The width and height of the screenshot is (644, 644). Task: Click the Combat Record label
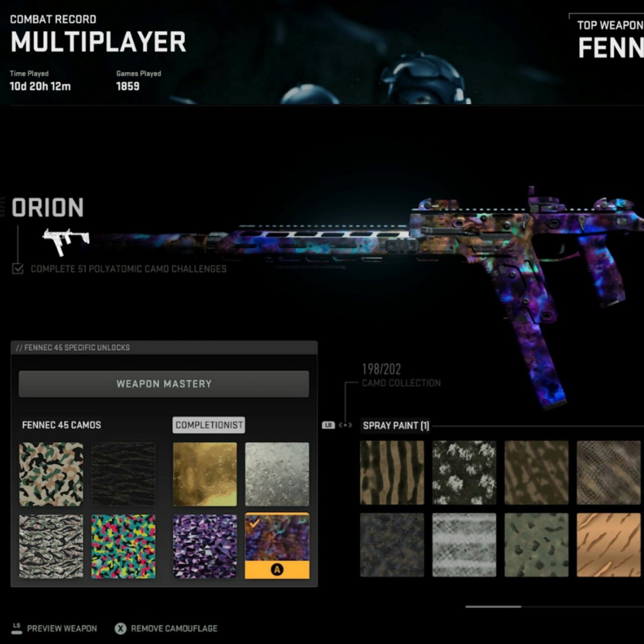pos(53,19)
